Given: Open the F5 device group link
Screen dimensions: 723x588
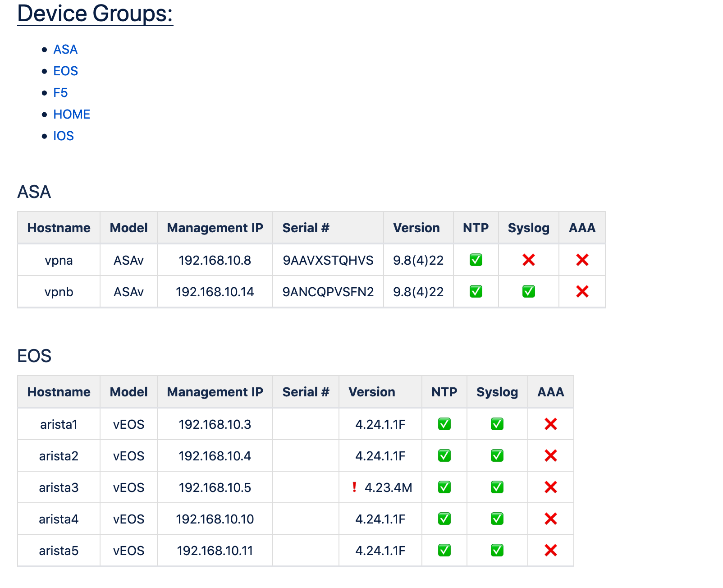Looking at the screenshot, I should (60, 93).
